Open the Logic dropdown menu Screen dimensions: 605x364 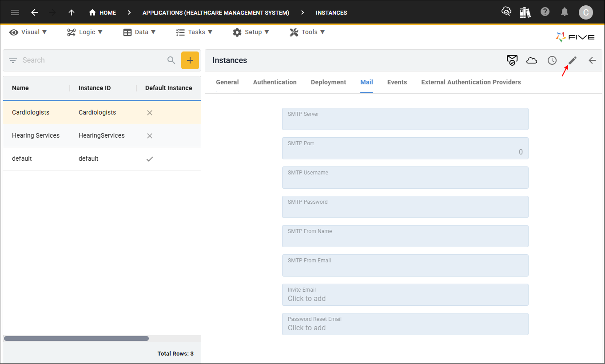85,32
